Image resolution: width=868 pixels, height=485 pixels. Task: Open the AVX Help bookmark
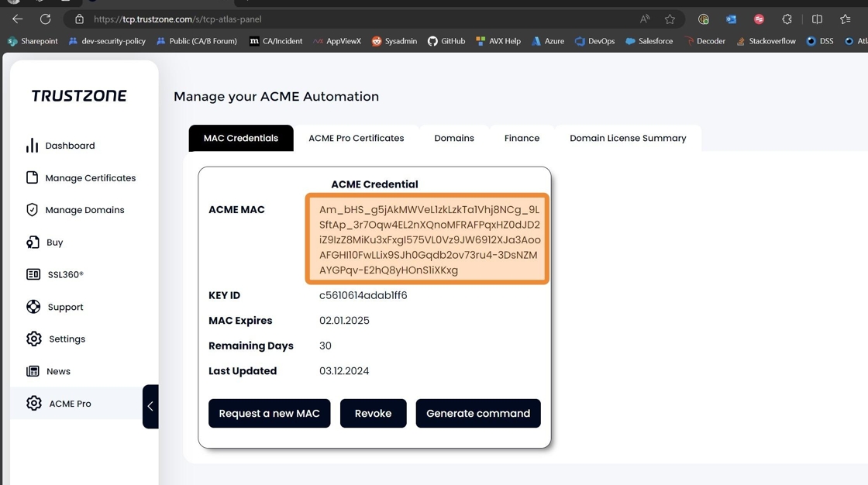click(498, 41)
